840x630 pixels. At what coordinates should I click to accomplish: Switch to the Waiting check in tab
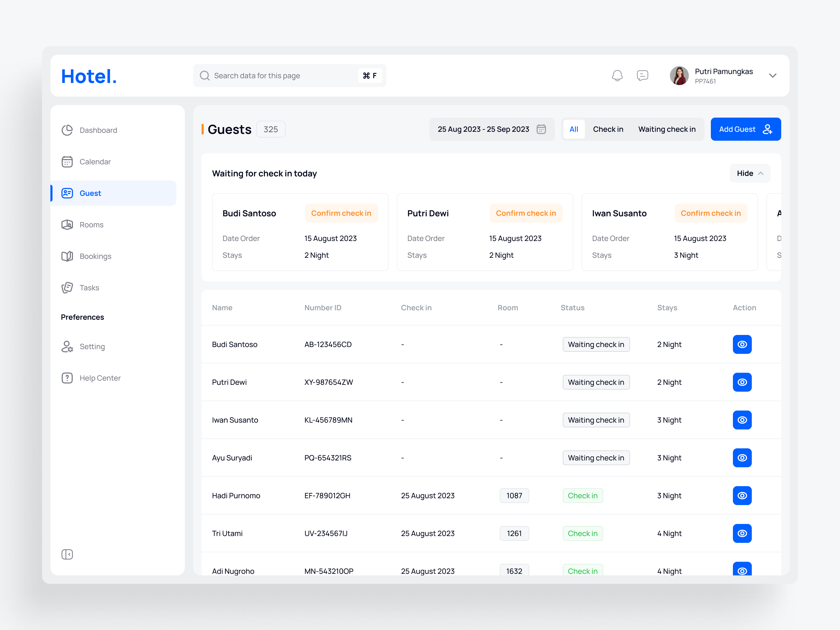[667, 129]
